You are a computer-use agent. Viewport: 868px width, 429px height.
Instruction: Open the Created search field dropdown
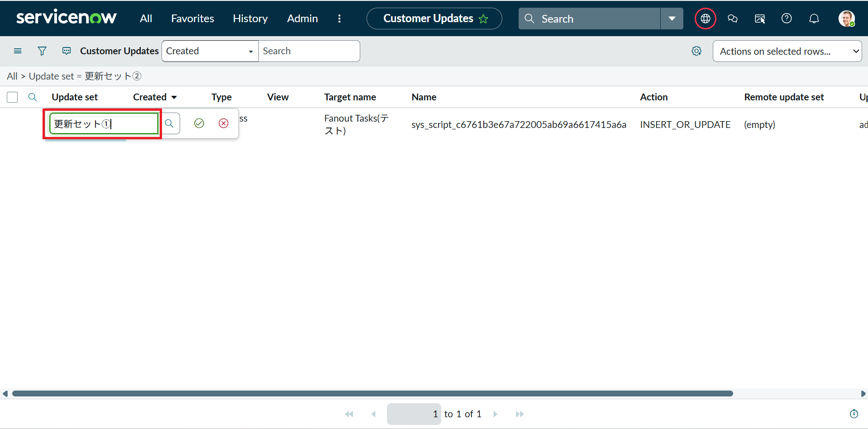[210, 51]
